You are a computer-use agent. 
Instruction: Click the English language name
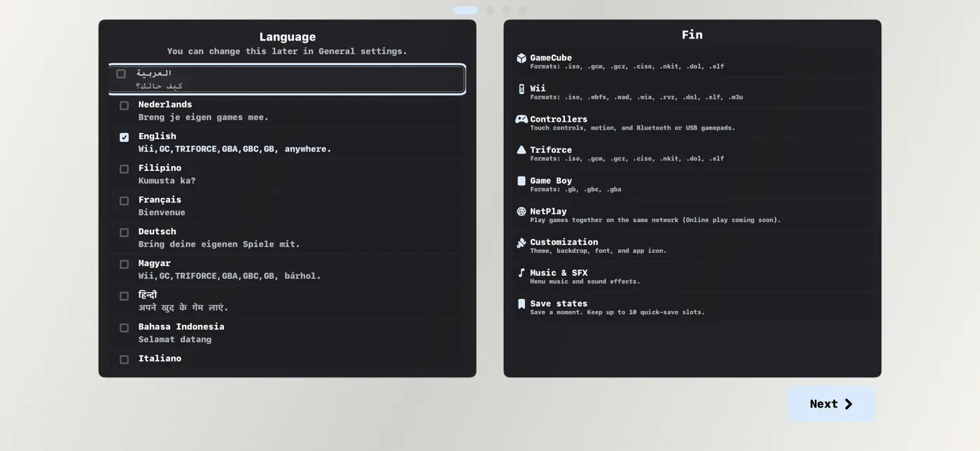click(x=157, y=136)
